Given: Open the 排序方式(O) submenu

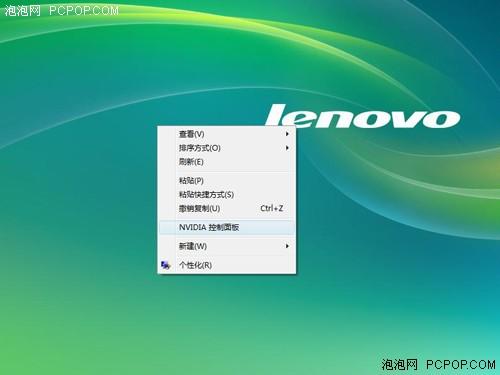Looking at the screenshot, I should (x=226, y=148).
